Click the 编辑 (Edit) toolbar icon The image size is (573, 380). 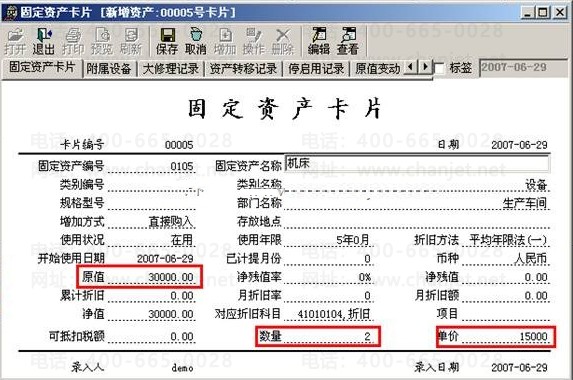point(319,41)
